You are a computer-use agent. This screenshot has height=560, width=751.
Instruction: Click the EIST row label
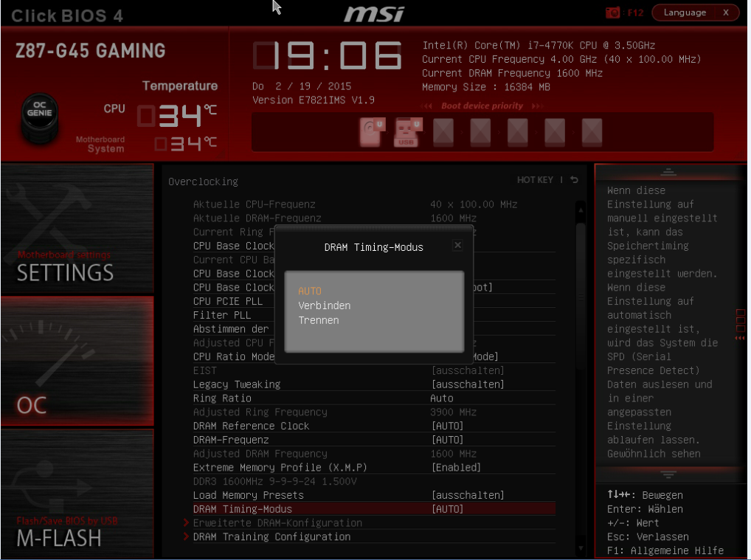[204, 370]
